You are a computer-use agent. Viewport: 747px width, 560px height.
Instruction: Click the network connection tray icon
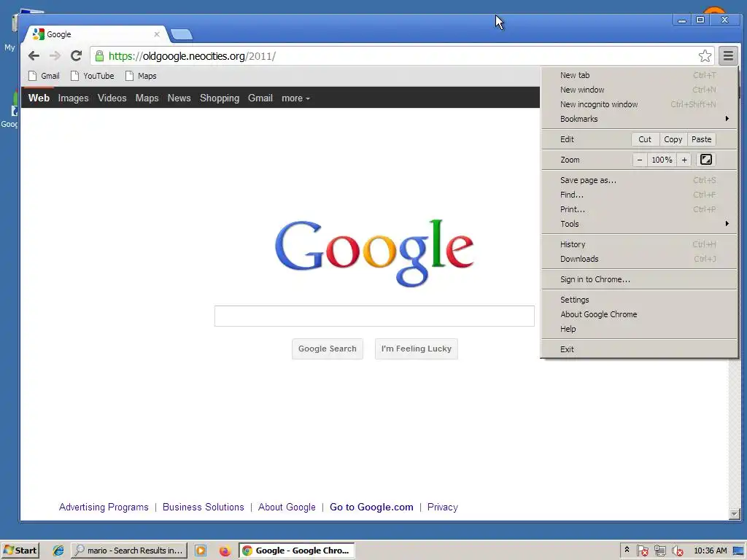(659, 551)
